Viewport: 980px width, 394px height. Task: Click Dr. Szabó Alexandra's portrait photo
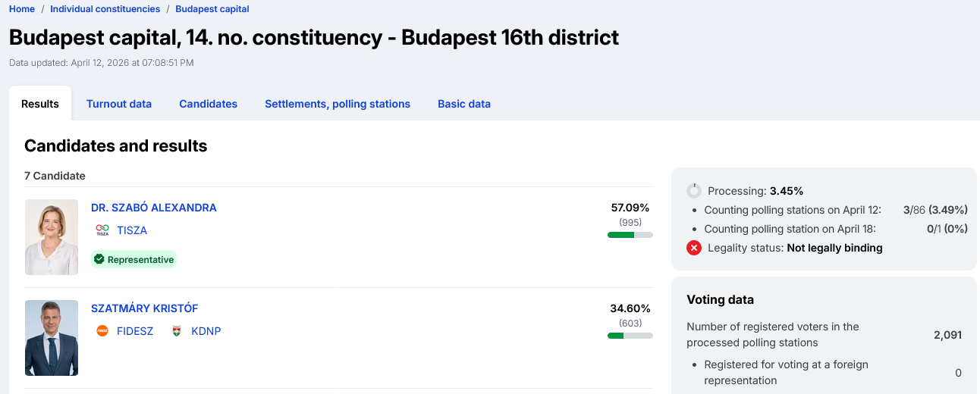pos(52,237)
